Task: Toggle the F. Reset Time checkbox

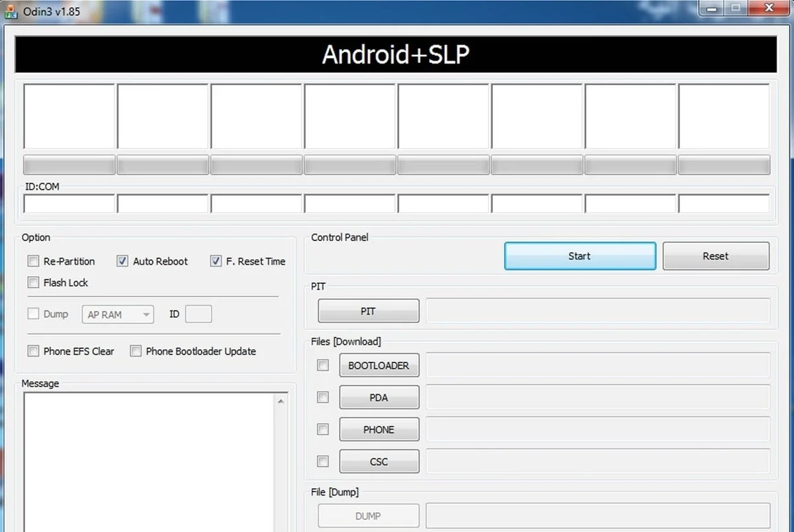Action: (x=216, y=261)
